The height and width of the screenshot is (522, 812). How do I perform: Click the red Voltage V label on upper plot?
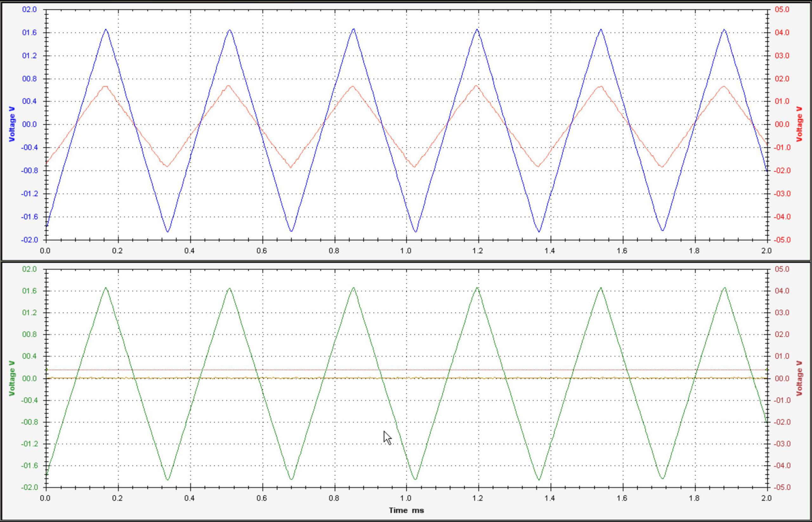coord(799,124)
